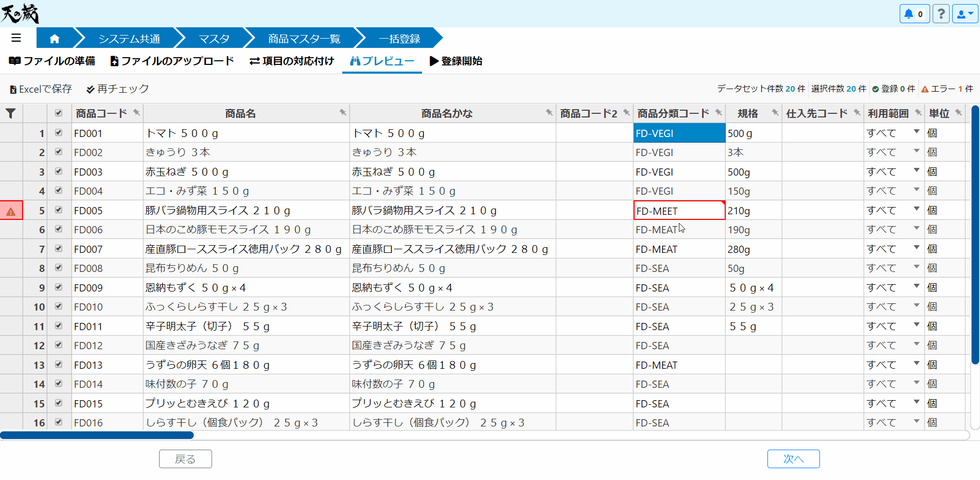Open 利用範囲 dropdown for row 1
Viewport: 980px width, 480px height.
click(x=917, y=132)
